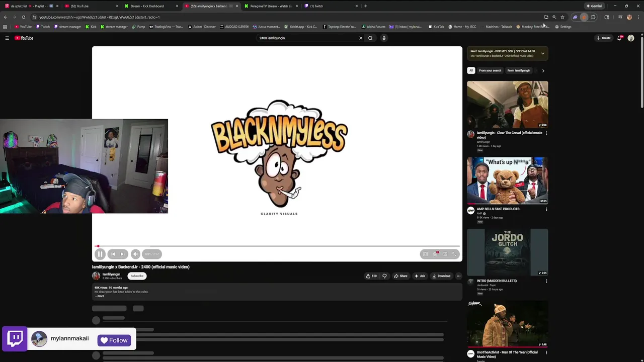Follow mylanmakaii on the Twitch overlay
Viewport: 644px width, 362px height.
114,340
